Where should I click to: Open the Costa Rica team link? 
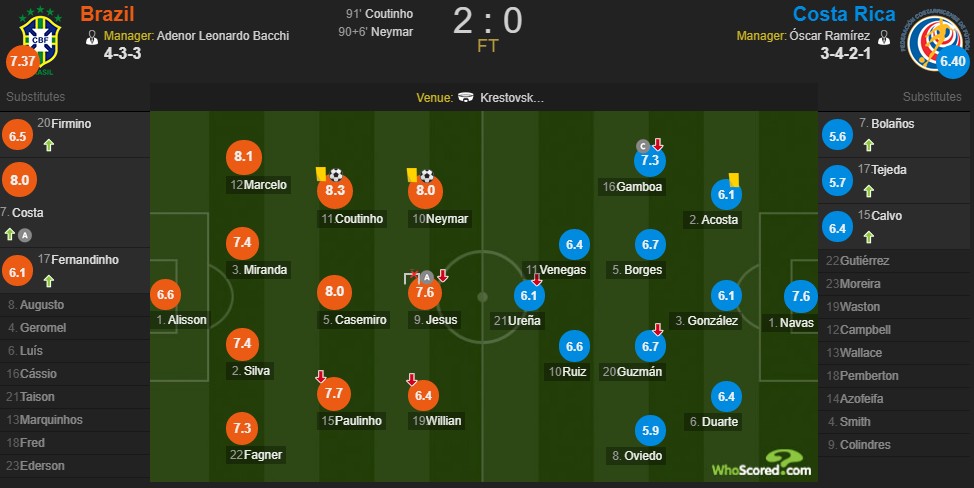(838, 14)
